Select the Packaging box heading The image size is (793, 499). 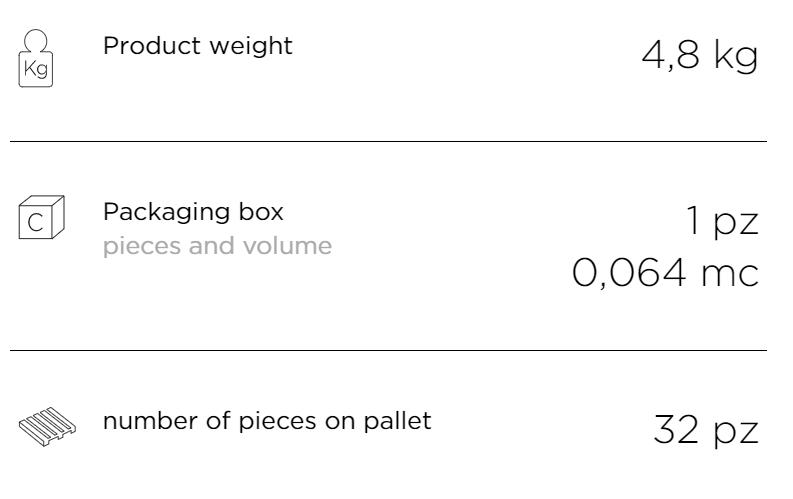tap(193, 212)
